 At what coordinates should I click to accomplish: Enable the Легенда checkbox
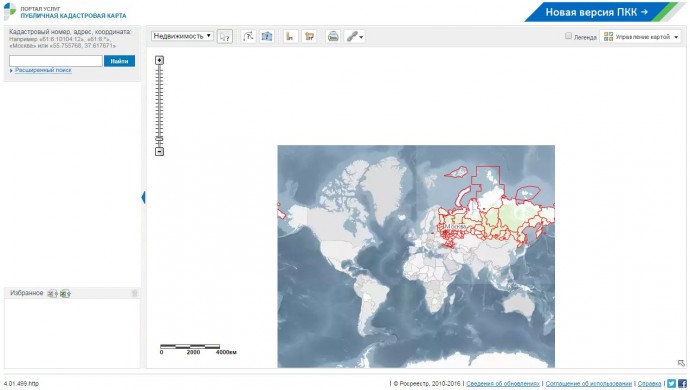point(568,36)
